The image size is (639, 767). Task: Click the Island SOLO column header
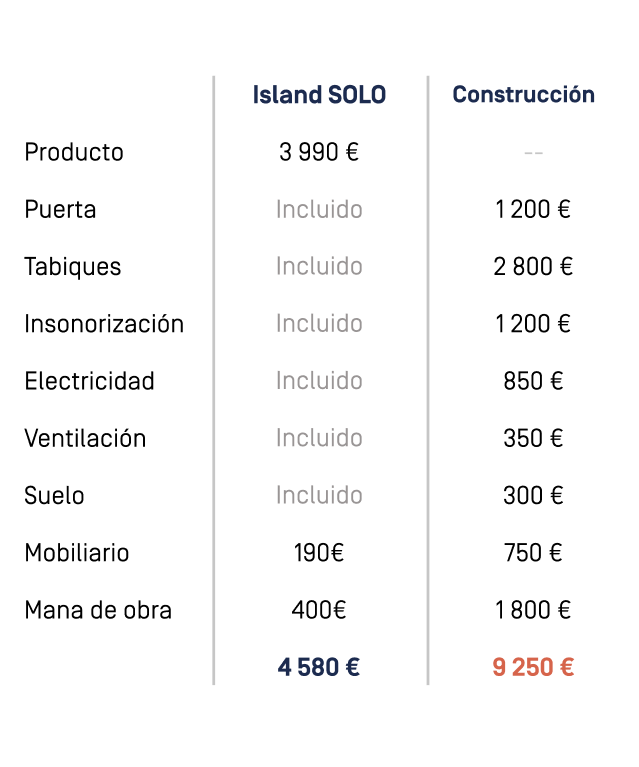tap(319, 95)
